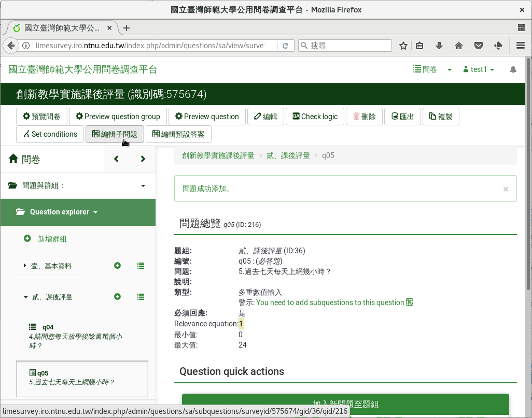The width and height of the screenshot is (532, 418).
Task: Open list icon for 貳、課後評量 group
Action: tap(141, 297)
